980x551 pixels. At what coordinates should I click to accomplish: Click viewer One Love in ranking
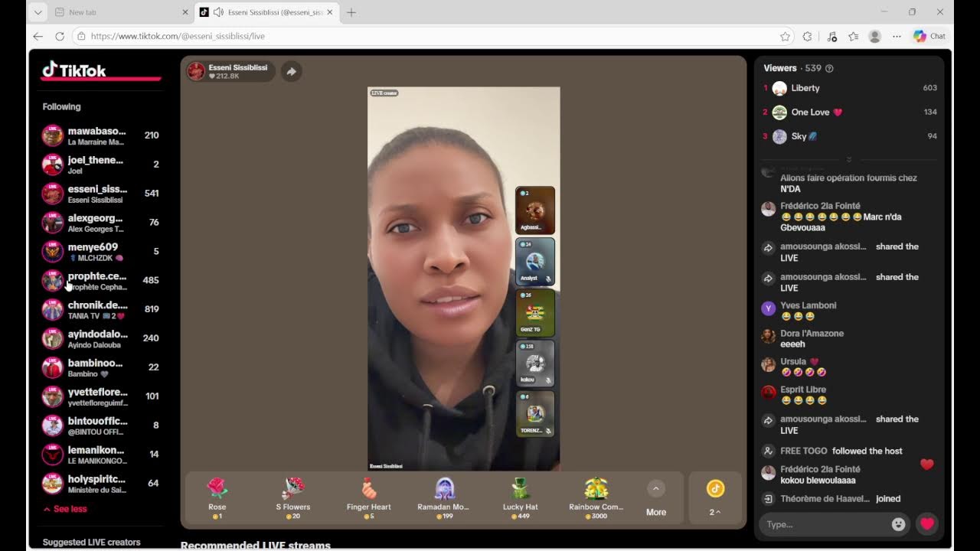pyautogui.click(x=850, y=112)
